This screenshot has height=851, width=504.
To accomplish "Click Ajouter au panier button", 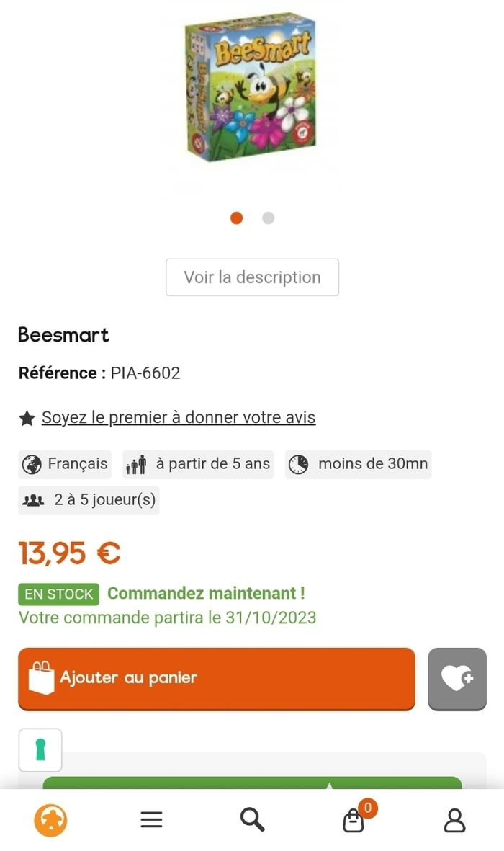I will click(x=217, y=678).
